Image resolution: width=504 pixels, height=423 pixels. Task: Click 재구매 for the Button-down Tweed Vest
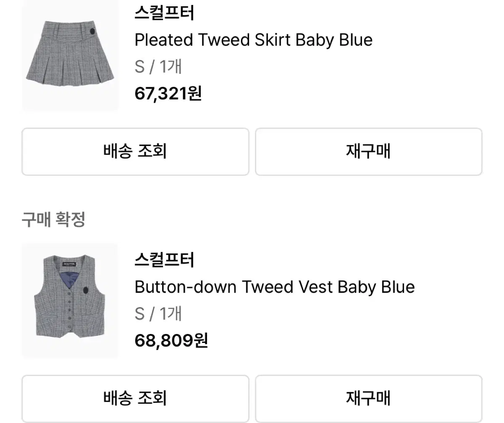[x=368, y=399]
